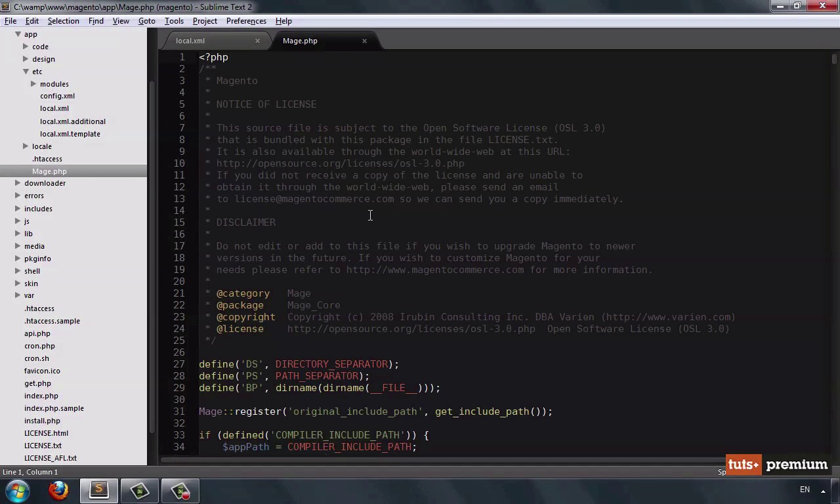Open index.php in the sidebar
The image size is (840, 504).
click(x=41, y=396)
